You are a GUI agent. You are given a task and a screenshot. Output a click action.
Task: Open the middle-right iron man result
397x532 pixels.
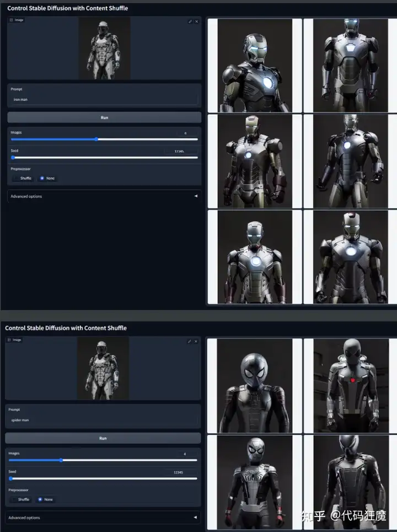click(351, 161)
